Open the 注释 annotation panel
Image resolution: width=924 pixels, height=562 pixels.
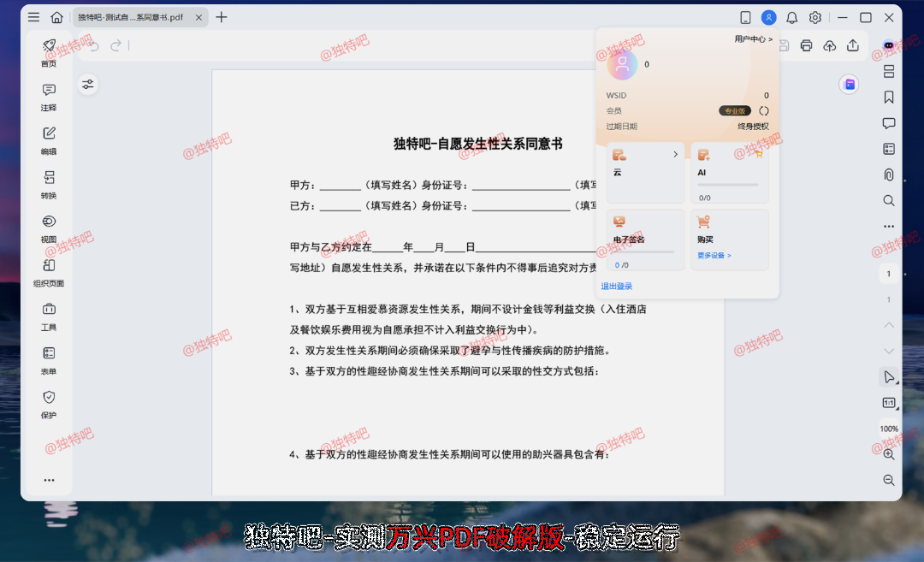(49, 98)
